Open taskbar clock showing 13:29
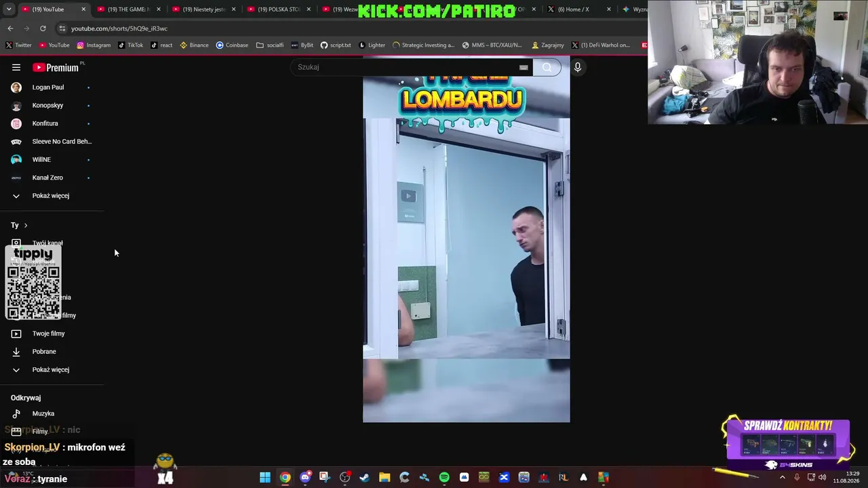The width and height of the screenshot is (868, 488). pos(846,477)
